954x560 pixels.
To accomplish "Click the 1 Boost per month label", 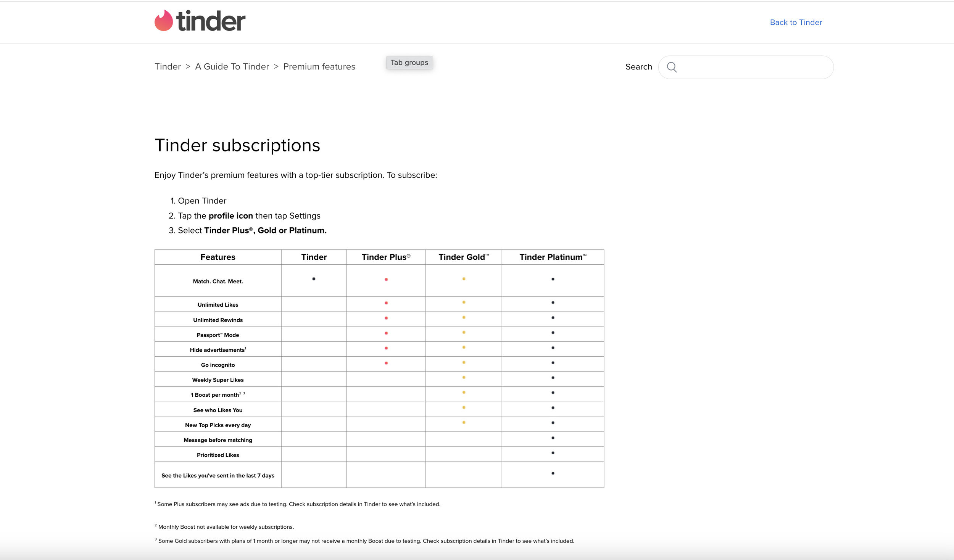I will pos(218,395).
